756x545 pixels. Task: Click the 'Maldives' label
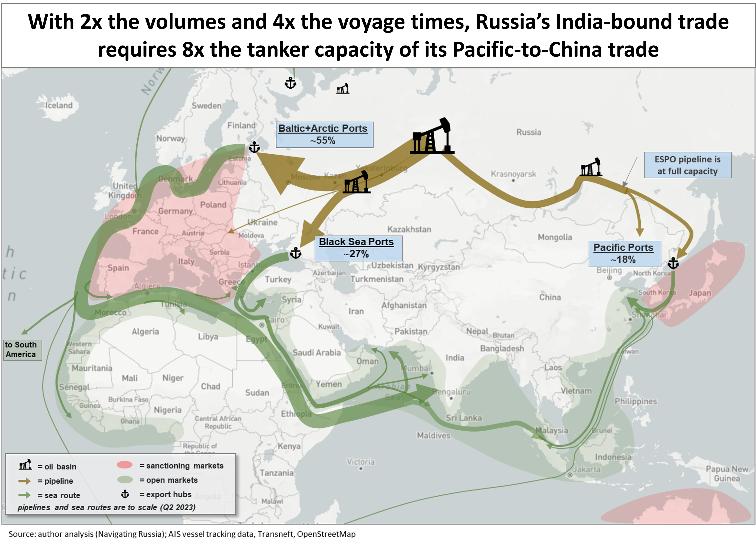pyautogui.click(x=433, y=435)
